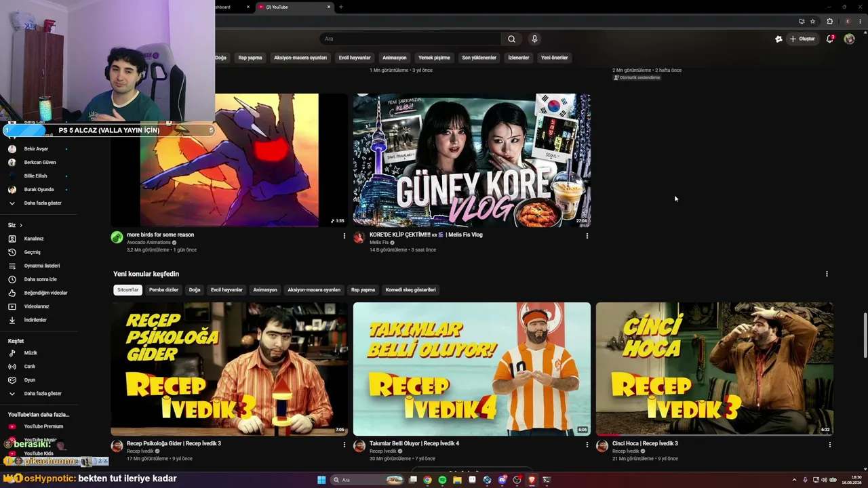Open Kanalınız in the sidebar
Viewport: 868px width, 488px height.
[x=34, y=239]
